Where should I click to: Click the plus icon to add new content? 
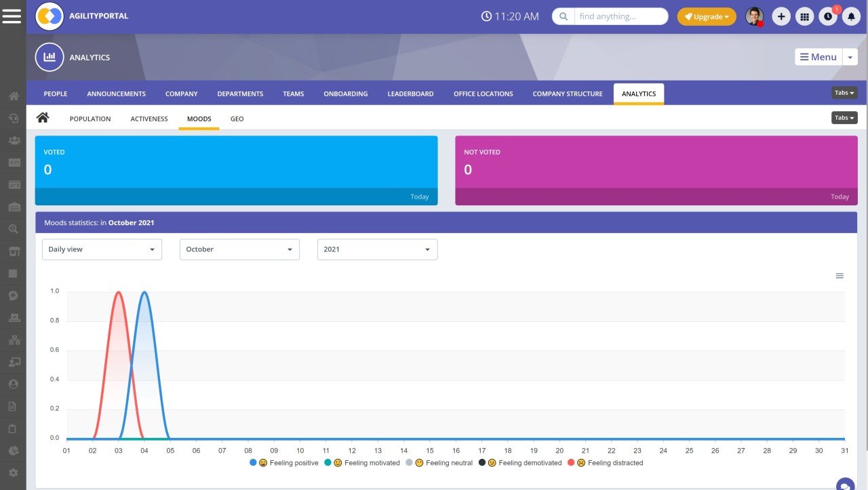[x=781, y=16]
